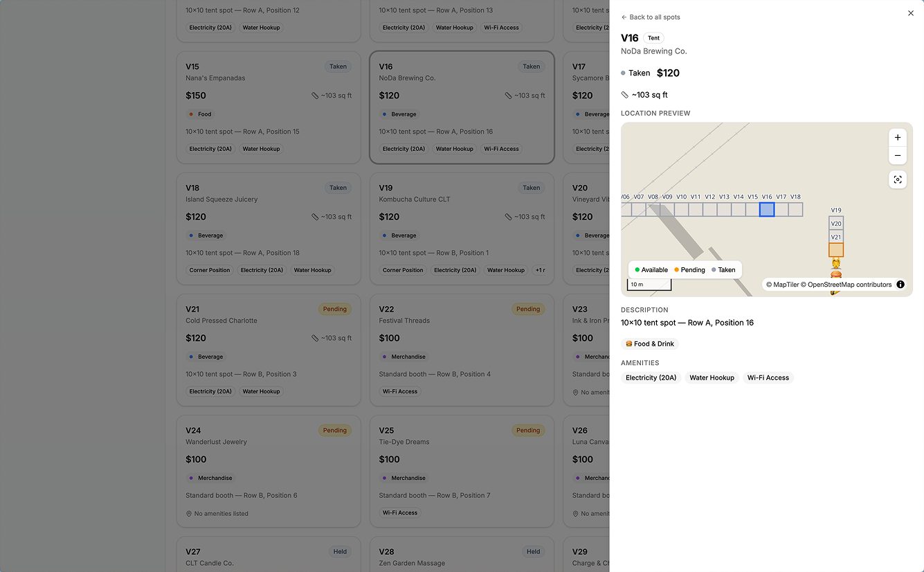Open the V27 CLT Candle Co. card

269,554
